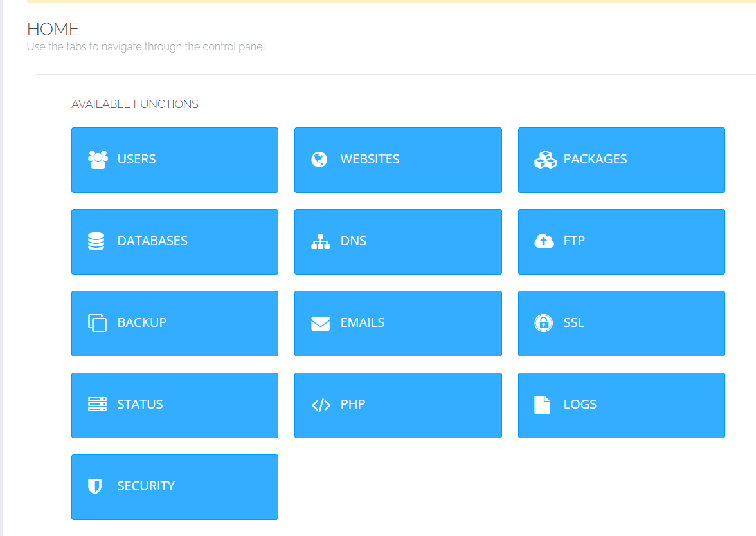This screenshot has width=756, height=536.
Task: Click the DNS tile
Action: click(x=398, y=241)
